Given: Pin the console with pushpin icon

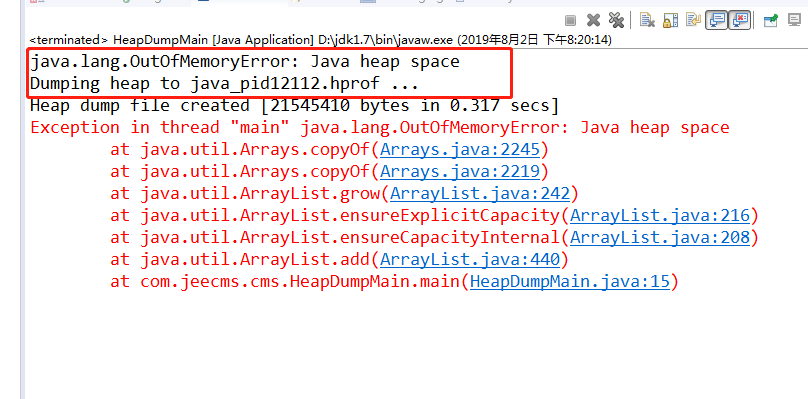Looking at the screenshot, I should 771,20.
